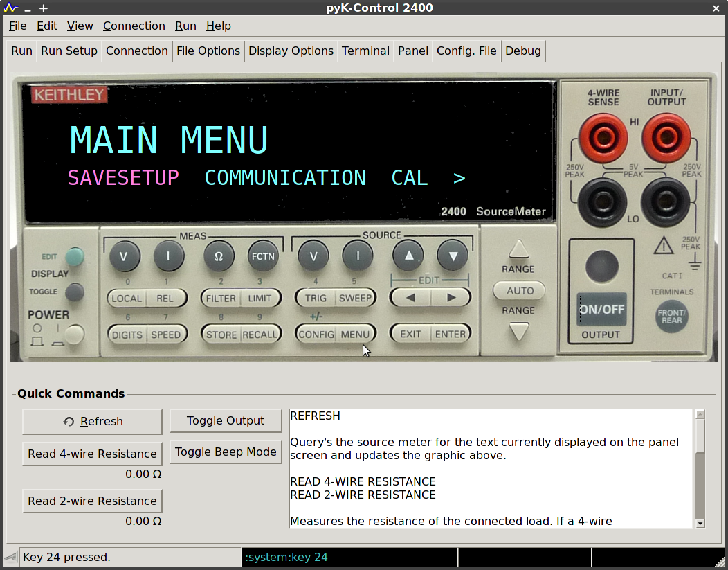The width and height of the screenshot is (728, 570).
Task: Switch to the Debug tab
Action: click(523, 51)
